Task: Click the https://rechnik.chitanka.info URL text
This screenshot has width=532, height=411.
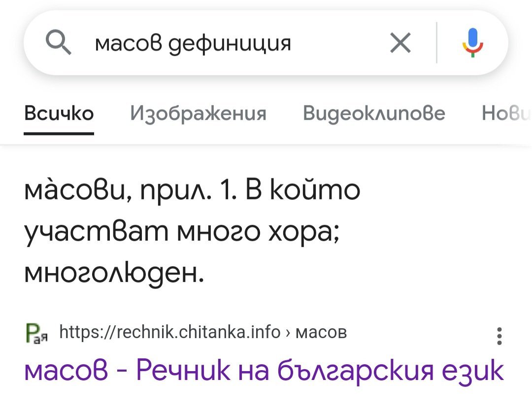Action: [x=169, y=333]
